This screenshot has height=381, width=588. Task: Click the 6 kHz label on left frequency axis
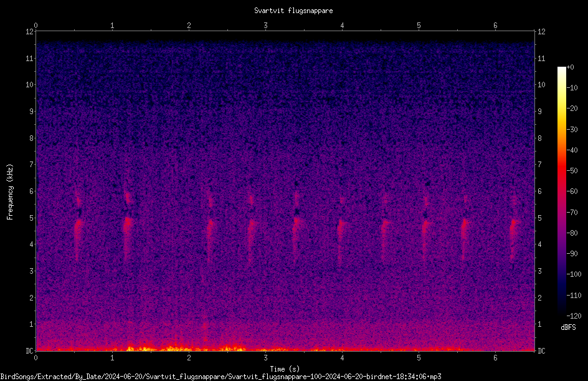32,191
